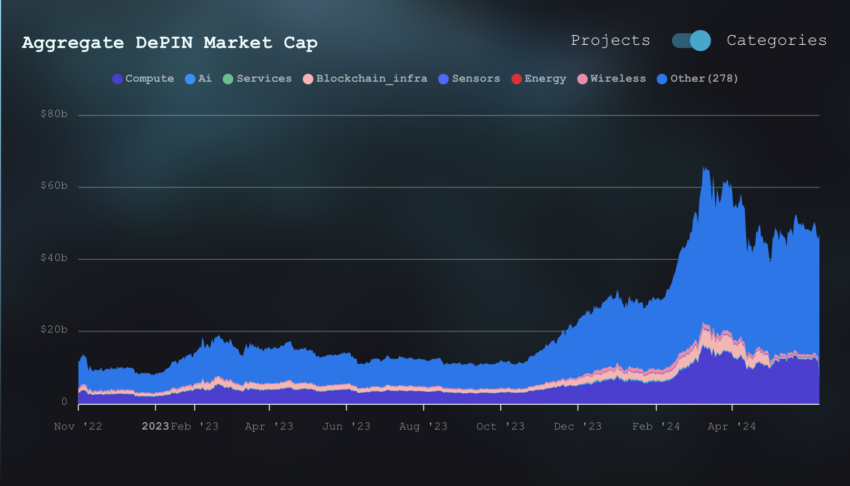Click the Sensors legend dot

pyautogui.click(x=443, y=79)
